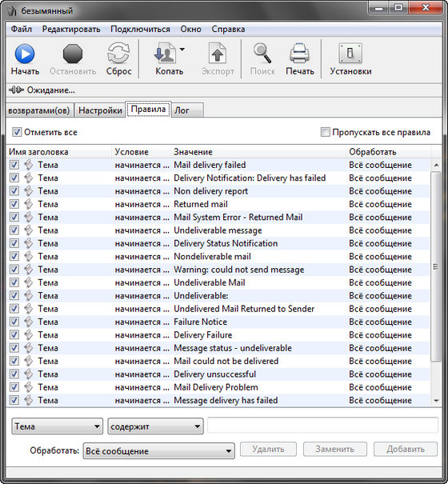Click the Остановить stop octagon icon

(73, 54)
